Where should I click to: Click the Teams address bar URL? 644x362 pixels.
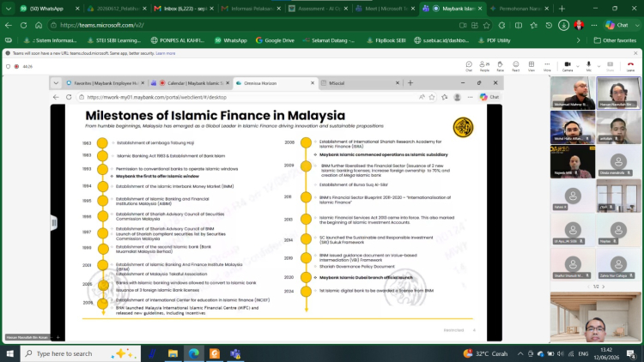[x=102, y=25]
